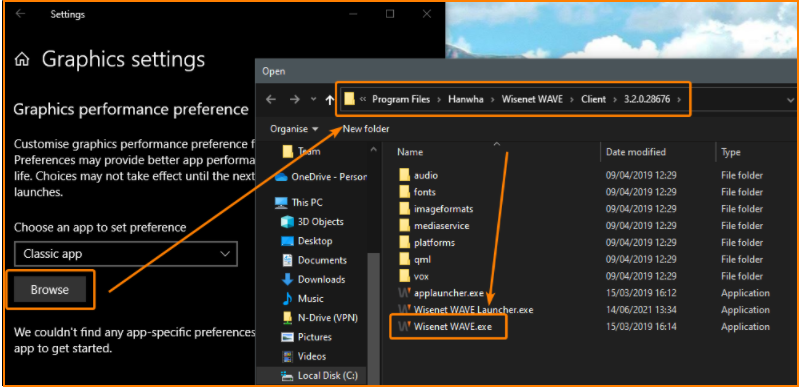Click the Pictures library icon
This screenshot has width=800, height=389.
[288, 337]
